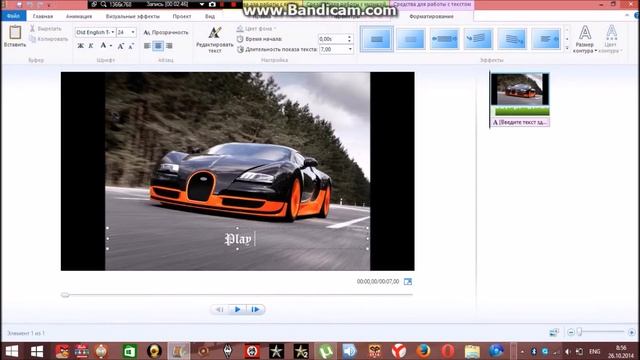The image size is (640, 360).
Task: Select the first text effect thumbnail
Action: tap(377, 39)
